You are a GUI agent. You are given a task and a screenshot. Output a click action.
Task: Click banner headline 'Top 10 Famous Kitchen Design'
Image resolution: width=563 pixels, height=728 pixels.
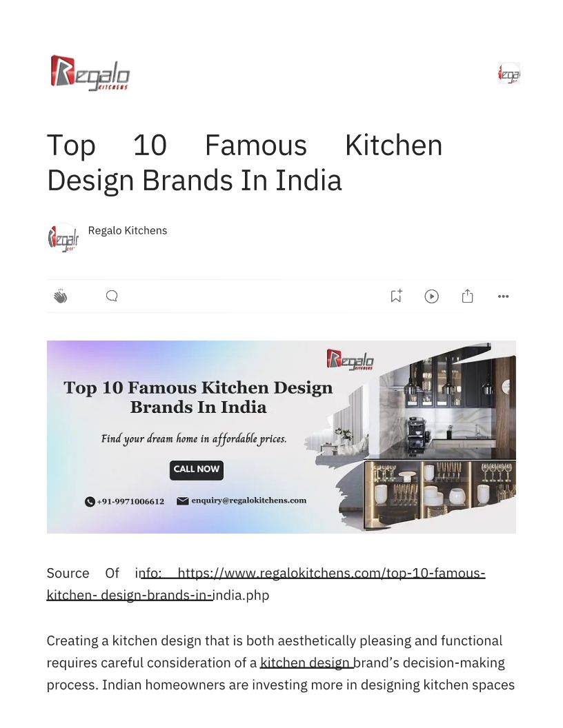click(198, 387)
